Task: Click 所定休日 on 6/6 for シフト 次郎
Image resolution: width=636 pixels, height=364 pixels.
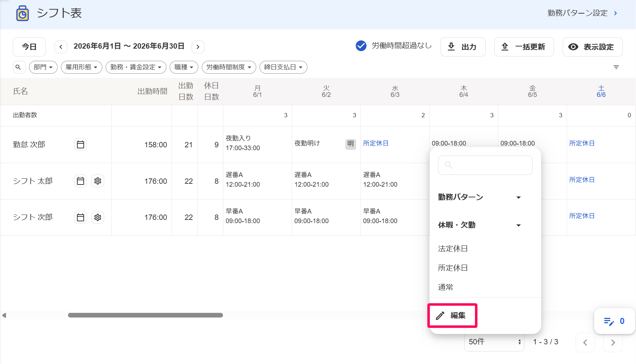Action: [582, 216]
